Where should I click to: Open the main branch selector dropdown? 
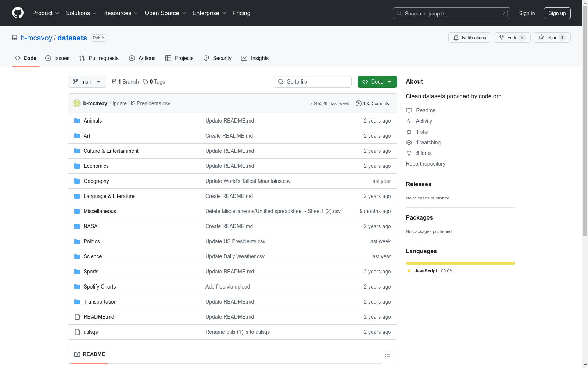pos(87,82)
